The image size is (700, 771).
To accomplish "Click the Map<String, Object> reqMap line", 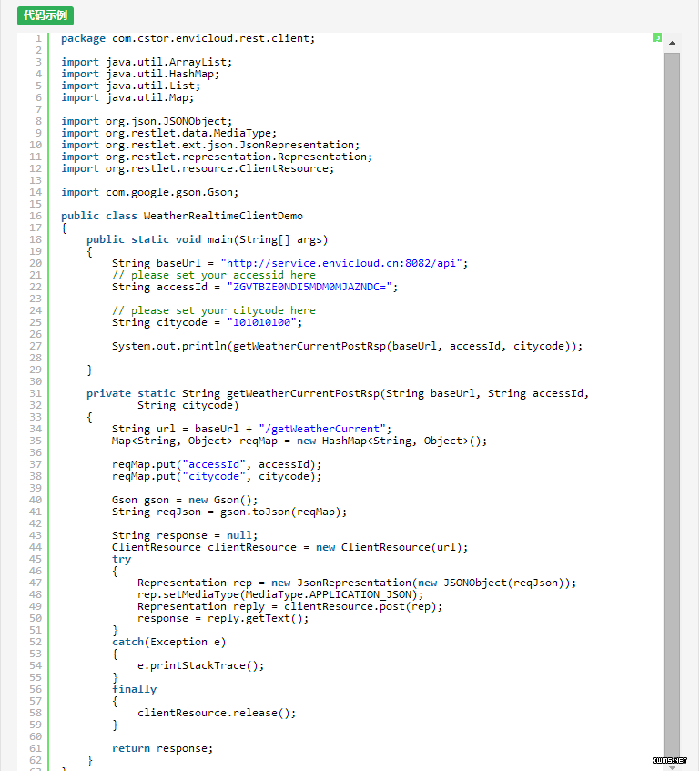I will [x=299, y=440].
